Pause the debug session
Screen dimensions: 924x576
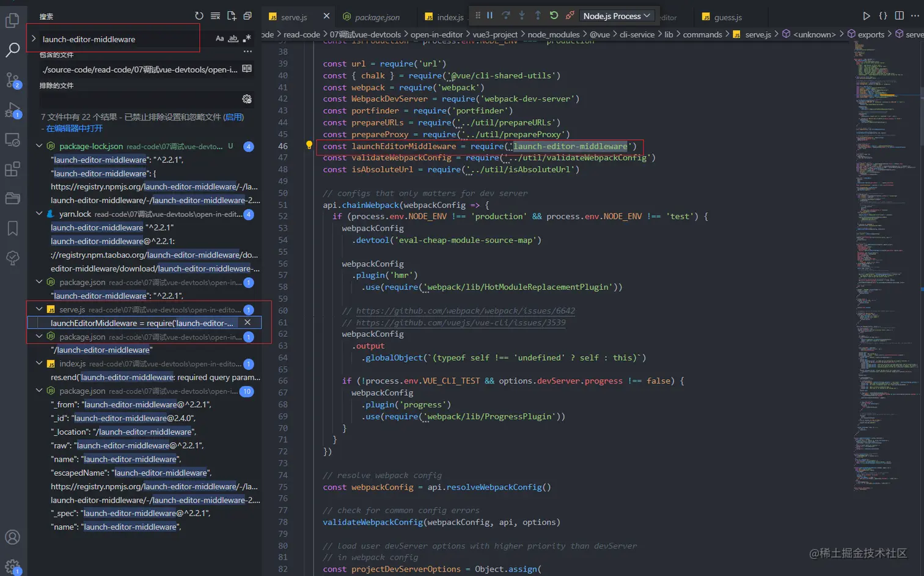[490, 15]
